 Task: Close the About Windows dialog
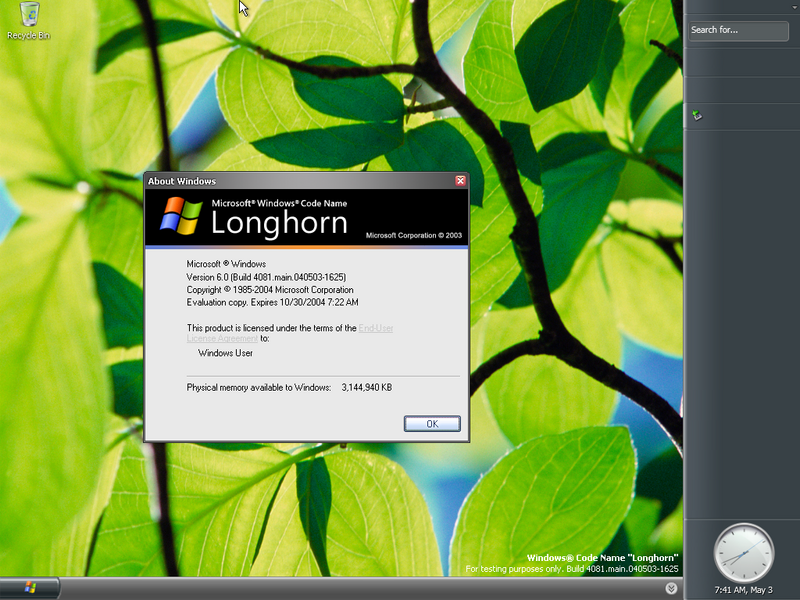[460, 181]
